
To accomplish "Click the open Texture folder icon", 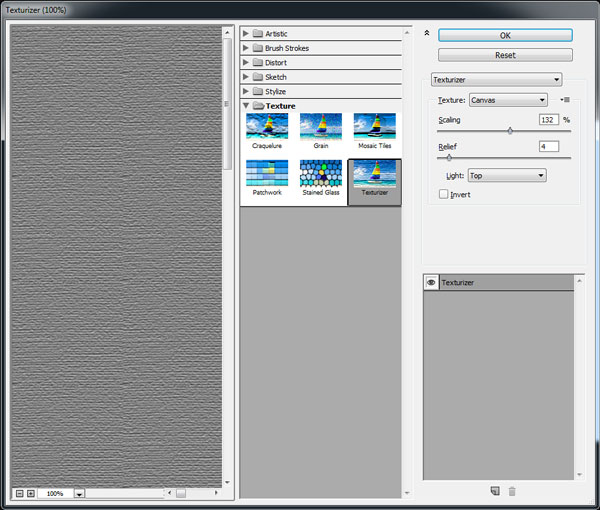I will 259,106.
